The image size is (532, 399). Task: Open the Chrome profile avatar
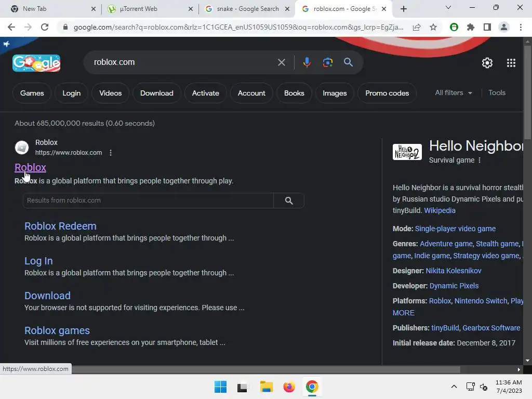504,27
